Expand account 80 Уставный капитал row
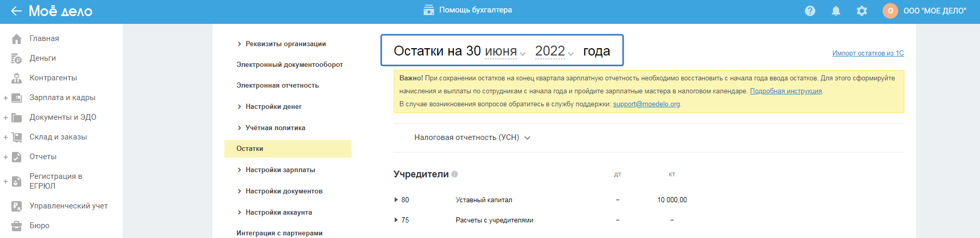980x238 pixels. [396, 200]
